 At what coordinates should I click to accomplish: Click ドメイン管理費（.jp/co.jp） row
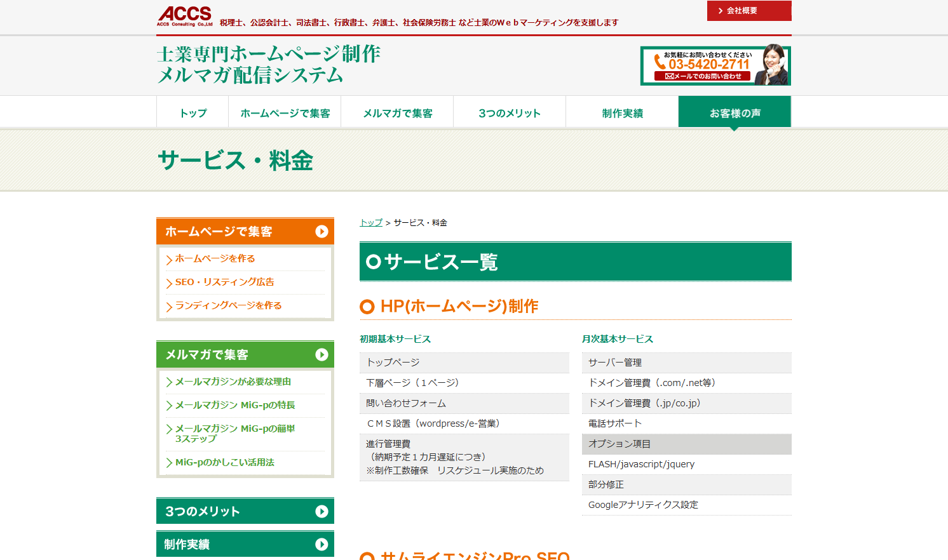click(687, 403)
